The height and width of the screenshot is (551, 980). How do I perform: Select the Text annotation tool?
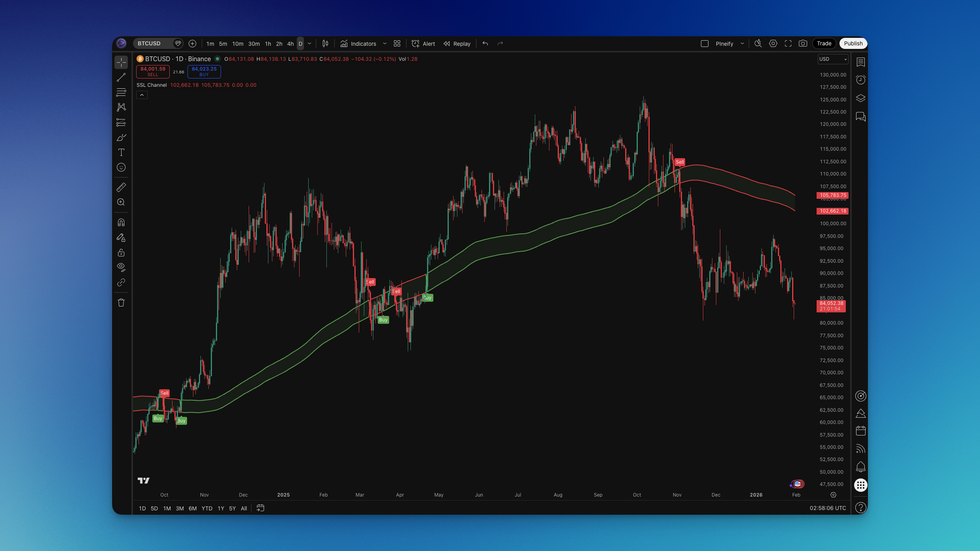pyautogui.click(x=121, y=153)
